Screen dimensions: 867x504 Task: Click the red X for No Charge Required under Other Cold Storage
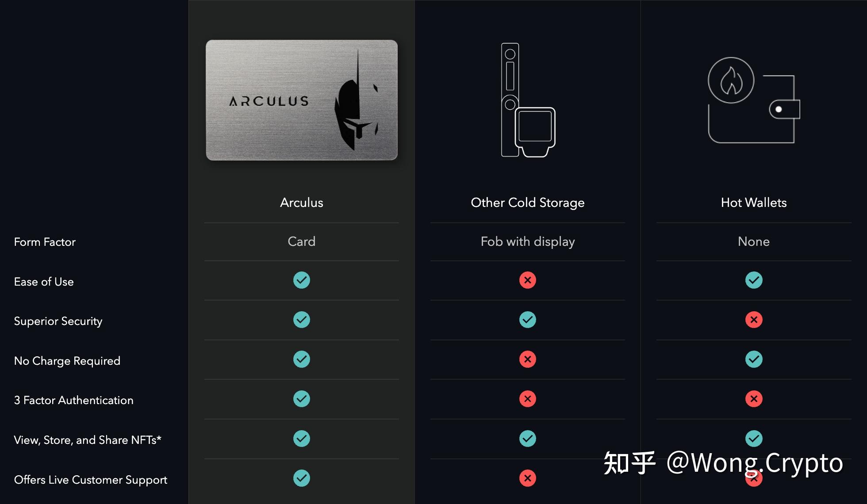pos(526,359)
